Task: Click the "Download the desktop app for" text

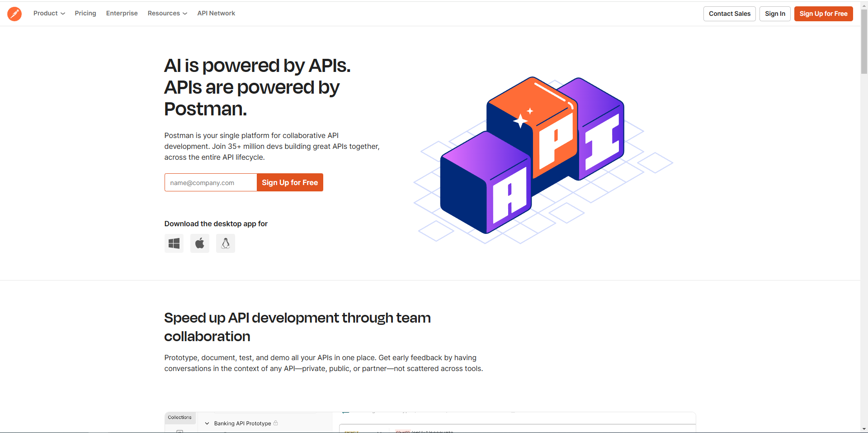Action: (216, 224)
